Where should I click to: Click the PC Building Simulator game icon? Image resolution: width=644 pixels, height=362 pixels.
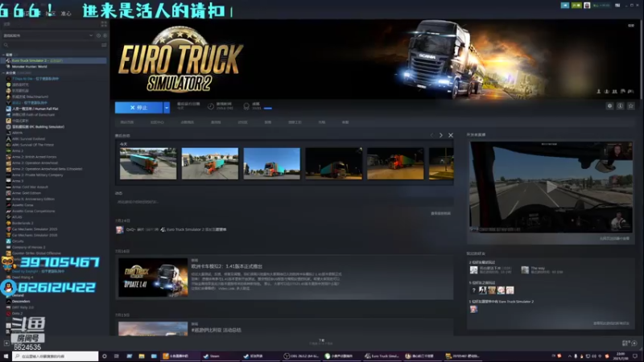[x=8, y=127]
